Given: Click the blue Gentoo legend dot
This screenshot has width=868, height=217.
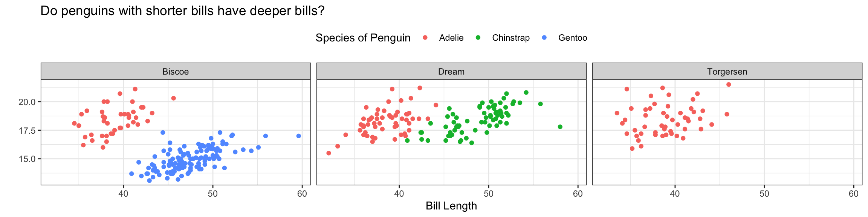Looking at the screenshot, I should (x=544, y=38).
